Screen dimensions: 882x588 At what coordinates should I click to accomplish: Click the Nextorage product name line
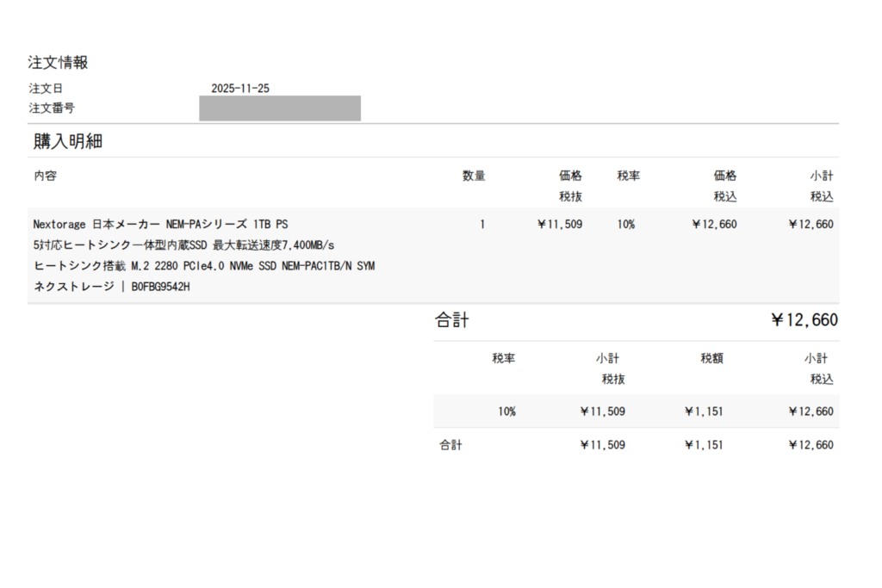pos(160,224)
